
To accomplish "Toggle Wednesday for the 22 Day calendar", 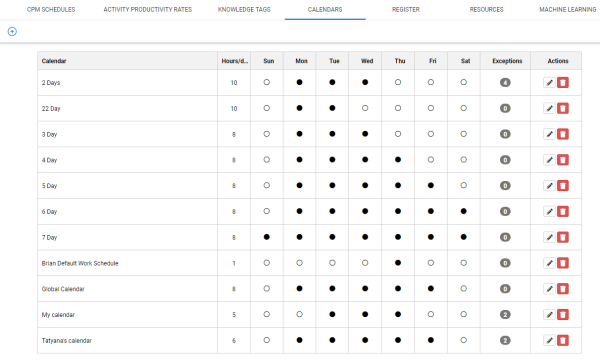I will click(365, 108).
